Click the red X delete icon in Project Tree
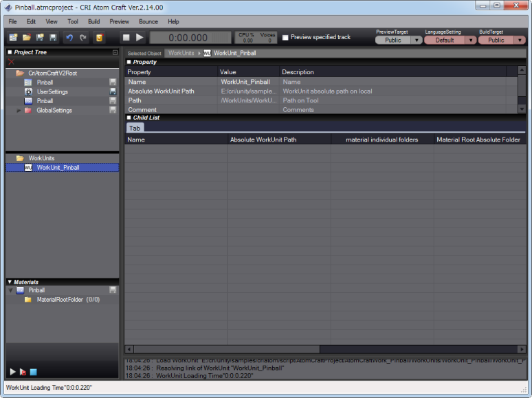 coord(11,62)
